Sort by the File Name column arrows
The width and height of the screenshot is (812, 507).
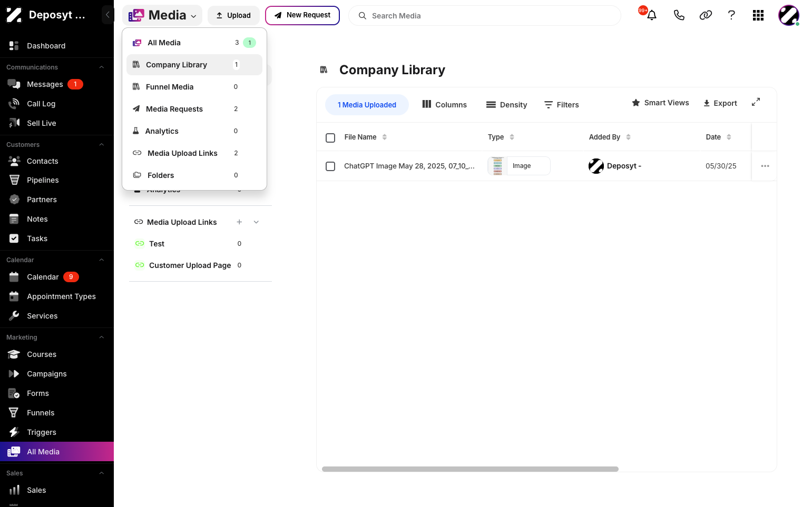click(x=385, y=137)
